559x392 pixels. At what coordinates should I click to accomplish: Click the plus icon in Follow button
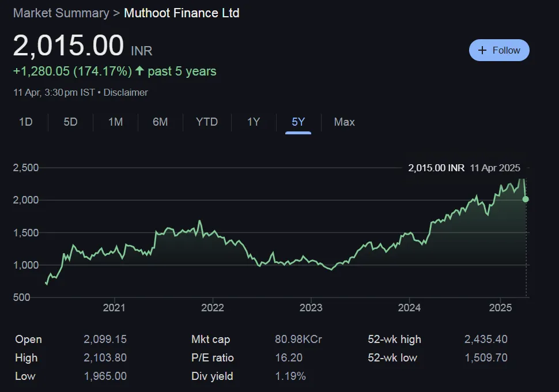(482, 50)
